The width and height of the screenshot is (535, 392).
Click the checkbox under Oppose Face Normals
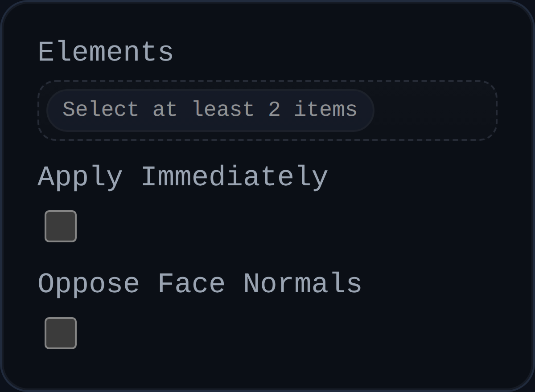61,333
